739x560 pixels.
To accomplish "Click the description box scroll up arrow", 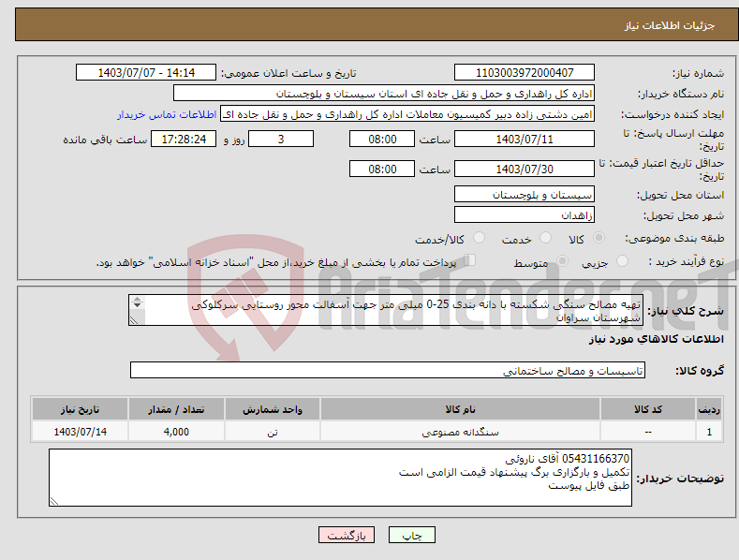I will [x=137, y=299].
